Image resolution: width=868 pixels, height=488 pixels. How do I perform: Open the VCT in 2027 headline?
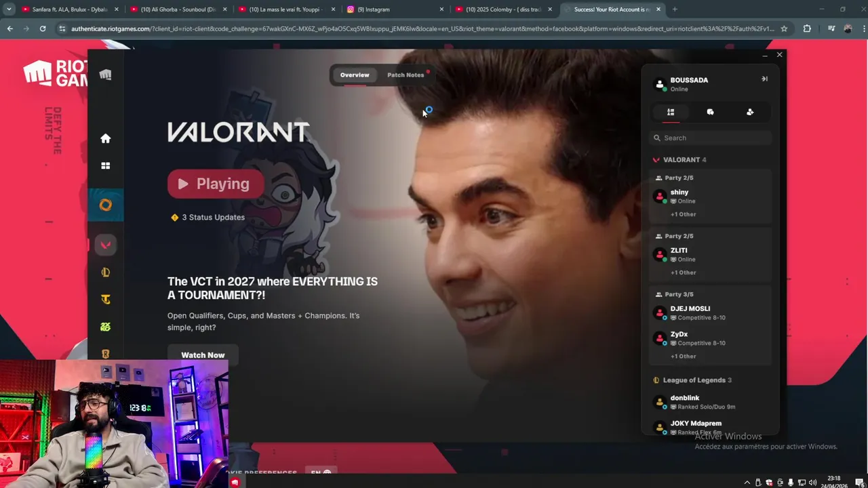273,288
